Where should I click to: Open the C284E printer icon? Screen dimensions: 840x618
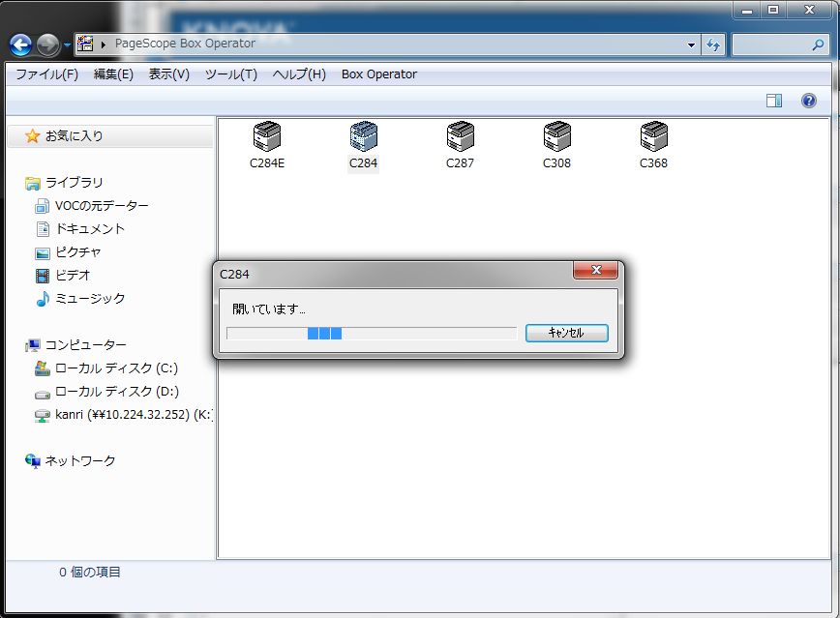click(266, 137)
